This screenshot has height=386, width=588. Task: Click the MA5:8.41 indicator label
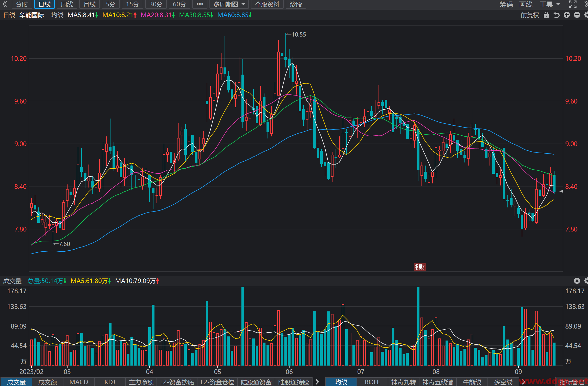tap(83, 15)
